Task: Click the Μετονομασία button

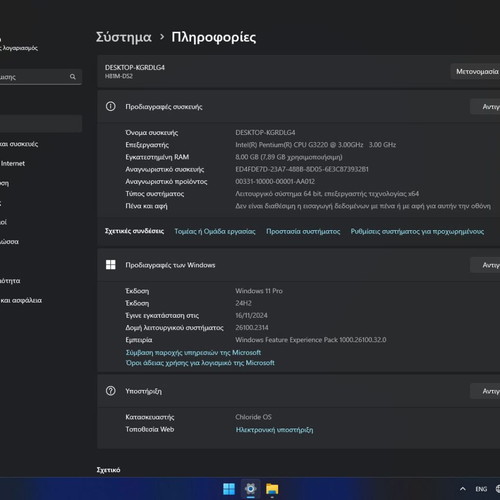Action: pos(477,72)
